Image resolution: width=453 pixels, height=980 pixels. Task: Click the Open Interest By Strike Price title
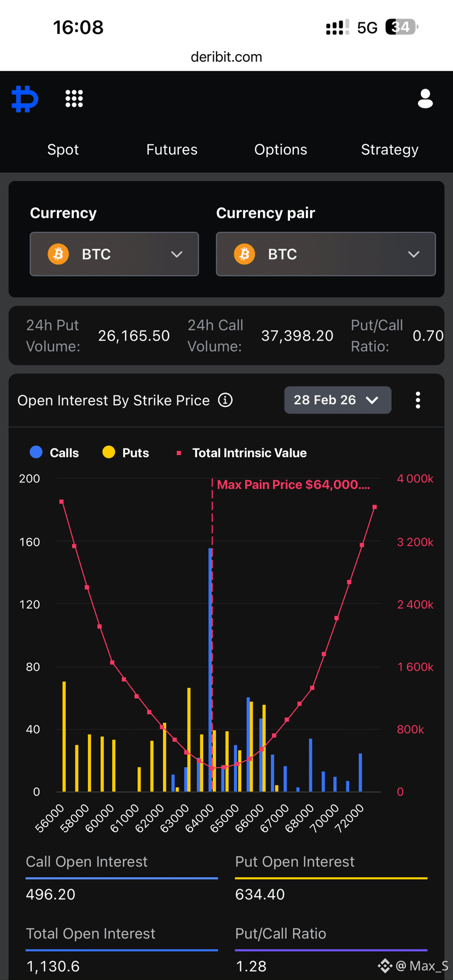tap(113, 400)
